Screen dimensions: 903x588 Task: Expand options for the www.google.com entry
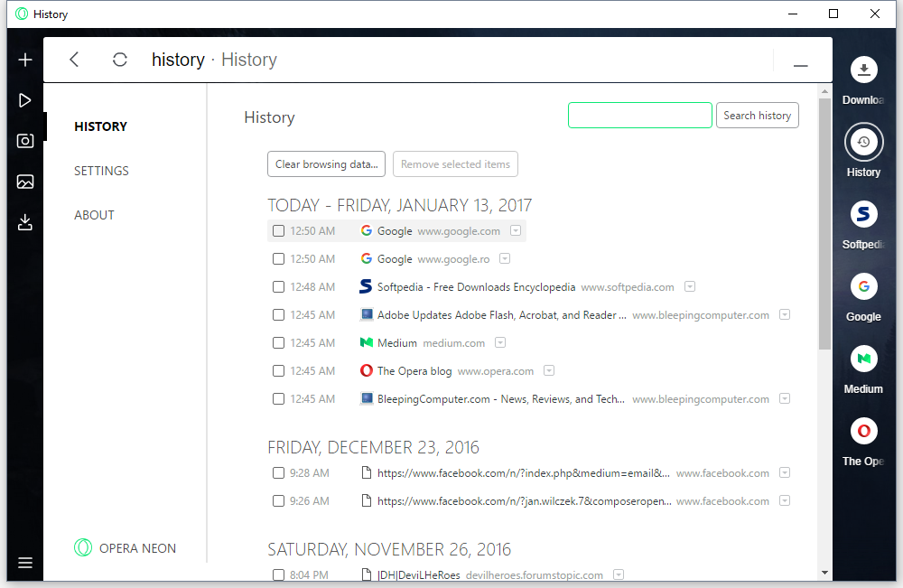[516, 230]
